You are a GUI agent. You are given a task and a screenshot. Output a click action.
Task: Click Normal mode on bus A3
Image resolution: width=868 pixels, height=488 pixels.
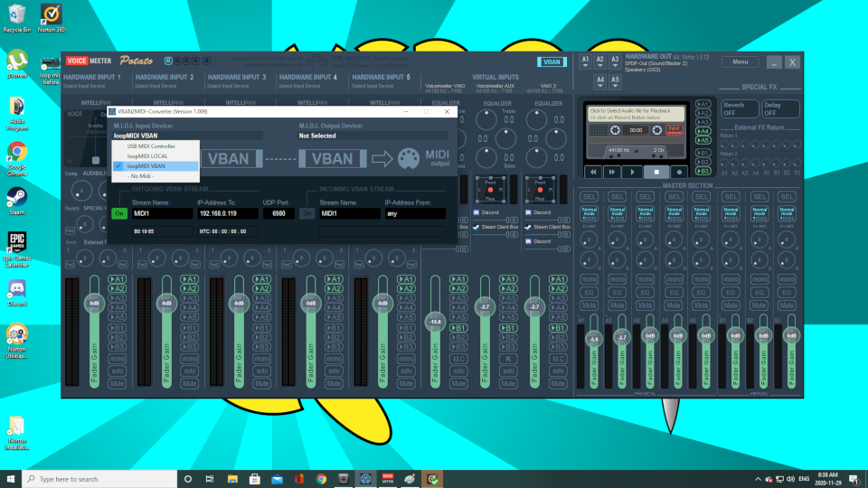(645, 212)
